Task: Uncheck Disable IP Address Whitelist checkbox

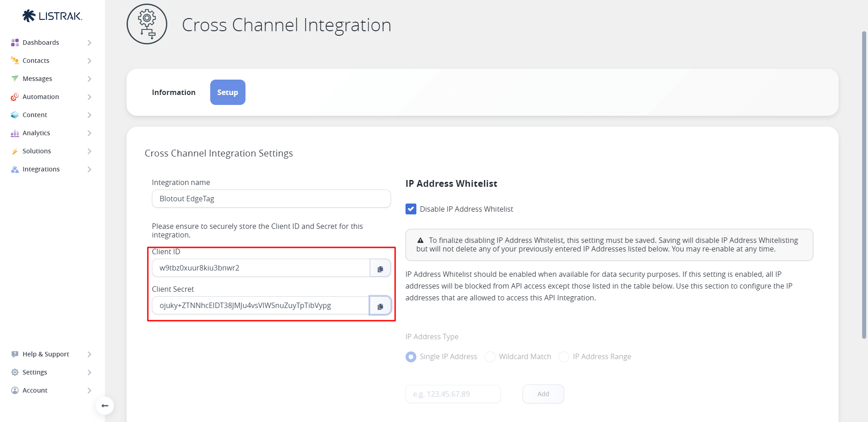Action: (x=411, y=209)
